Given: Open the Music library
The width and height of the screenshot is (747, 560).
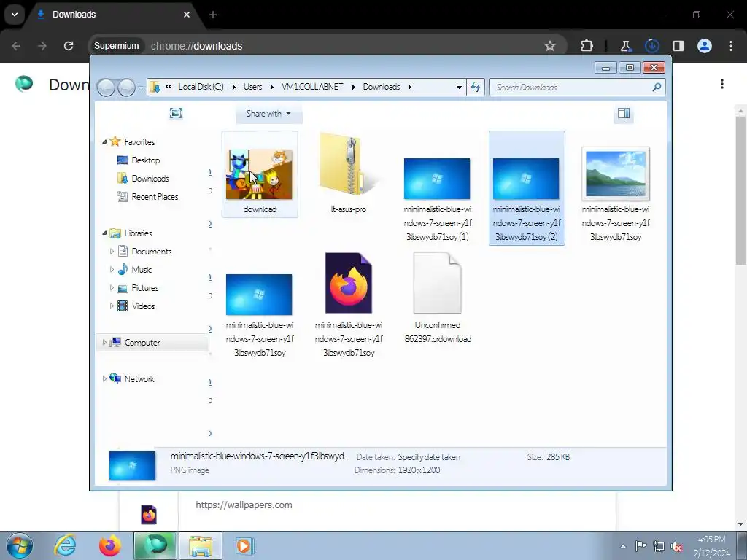Looking at the screenshot, I should coord(135,270).
